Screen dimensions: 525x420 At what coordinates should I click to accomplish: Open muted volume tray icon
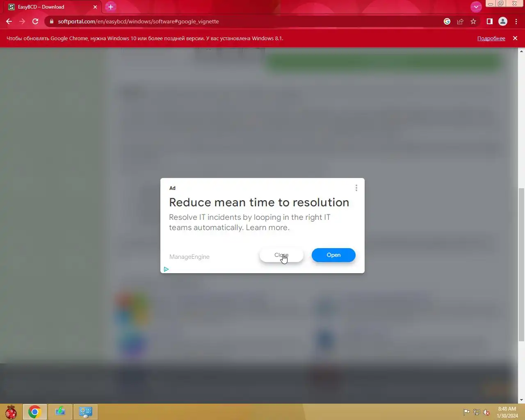pyautogui.click(x=486, y=412)
